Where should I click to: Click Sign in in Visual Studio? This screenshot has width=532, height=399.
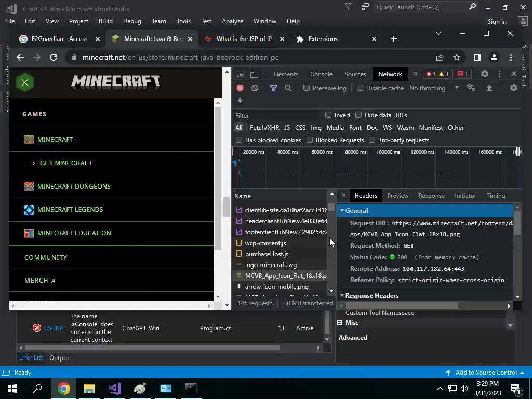[x=497, y=22]
